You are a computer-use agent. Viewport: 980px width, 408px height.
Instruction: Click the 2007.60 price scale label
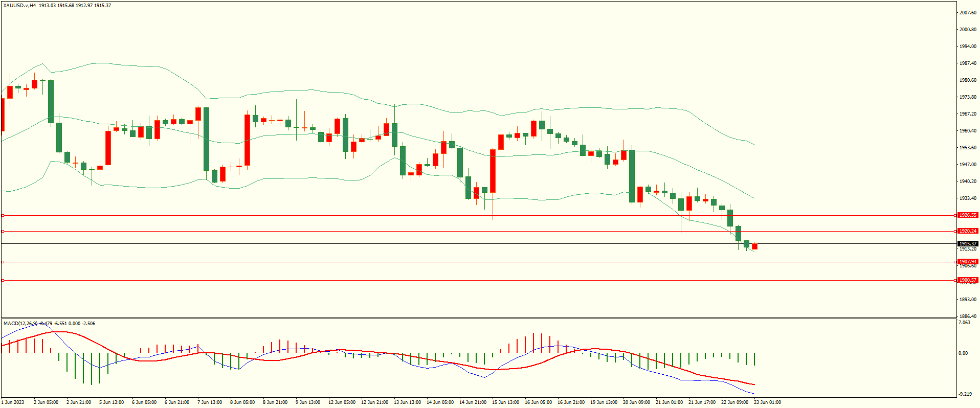[x=968, y=13]
